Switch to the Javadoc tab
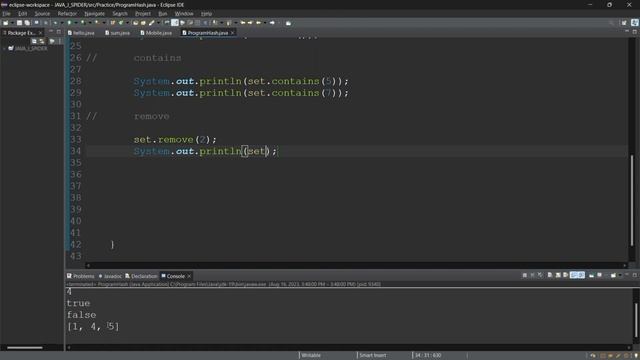Screen dimensions: 640x360 [x=110, y=276]
